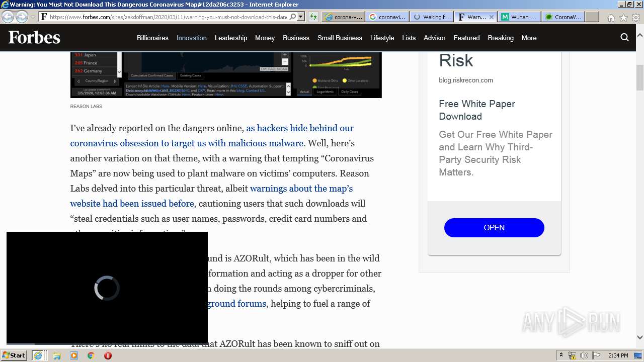Click the address bar search magnifier icon

292,17
